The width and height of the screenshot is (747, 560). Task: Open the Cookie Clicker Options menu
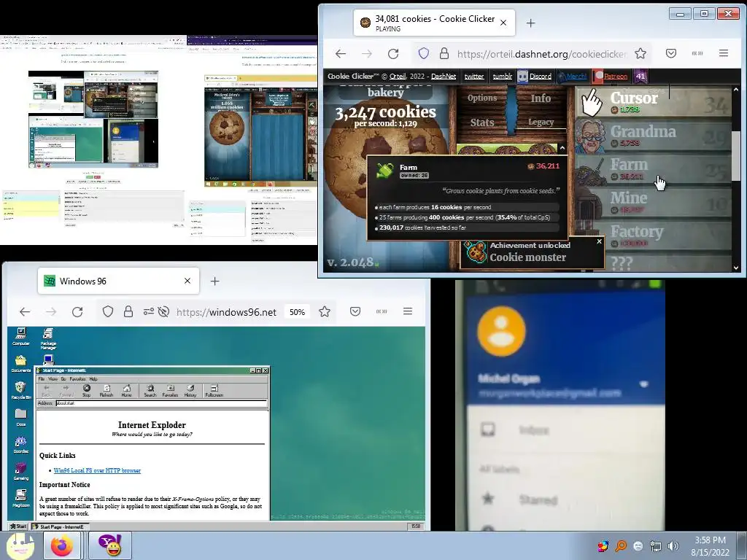[481, 98]
